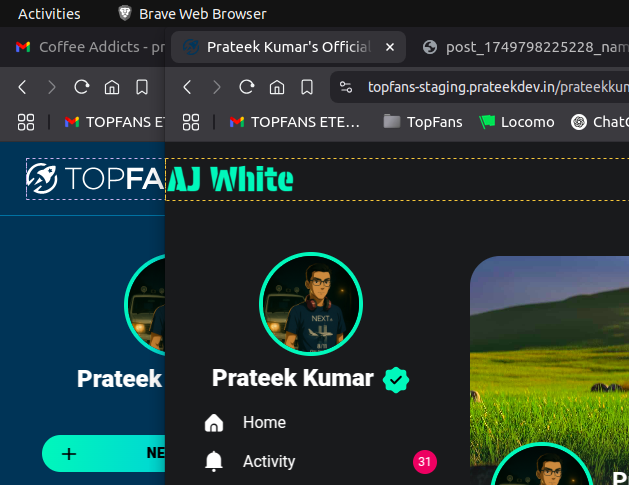
Task: Open the TopFans bookmarks folder
Action: coord(423,122)
